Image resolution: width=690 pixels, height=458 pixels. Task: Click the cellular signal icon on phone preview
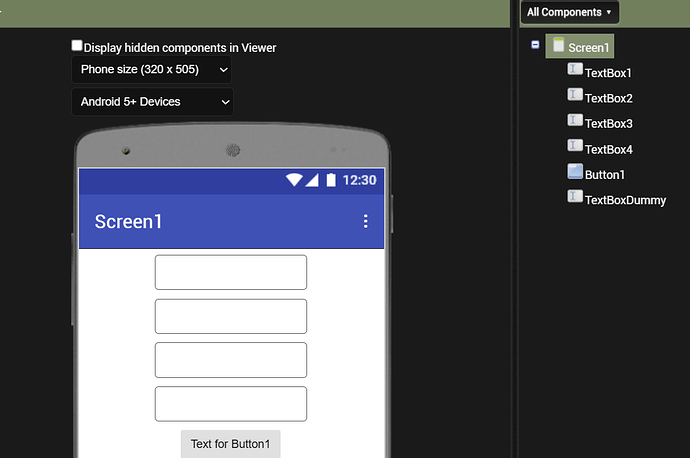(x=312, y=180)
